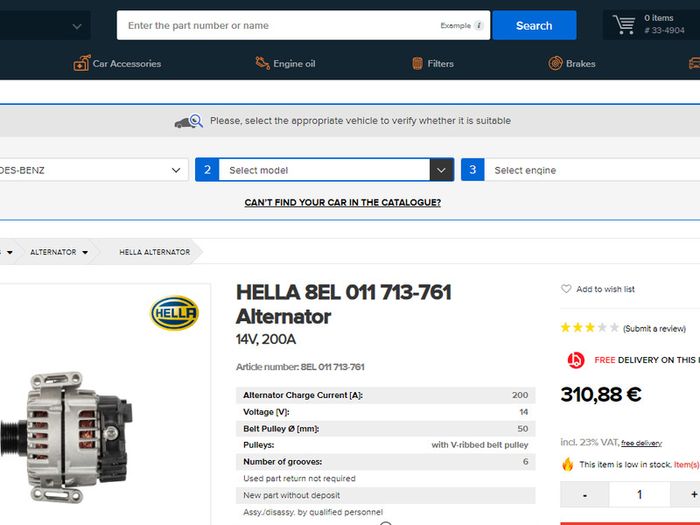Click the car magnifier vehicle check icon
Screen dimensions: 700x525
(x=188, y=121)
